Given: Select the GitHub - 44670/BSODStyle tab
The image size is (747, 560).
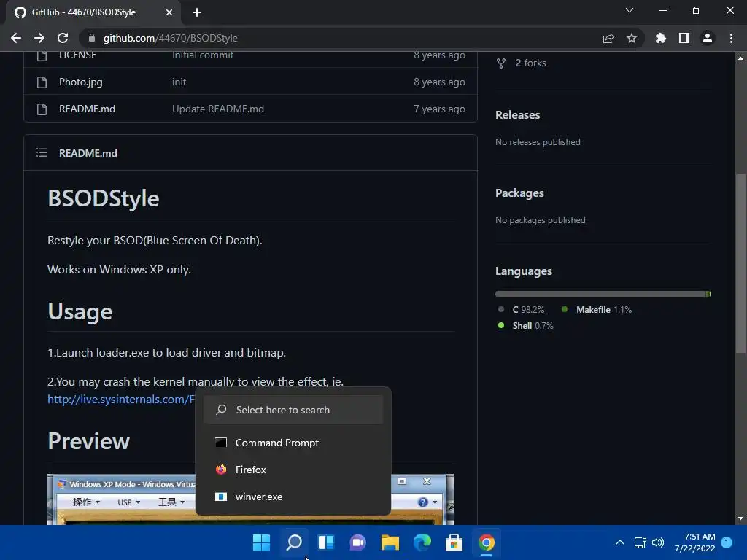Looking at the screenshot, I should 93,12.
